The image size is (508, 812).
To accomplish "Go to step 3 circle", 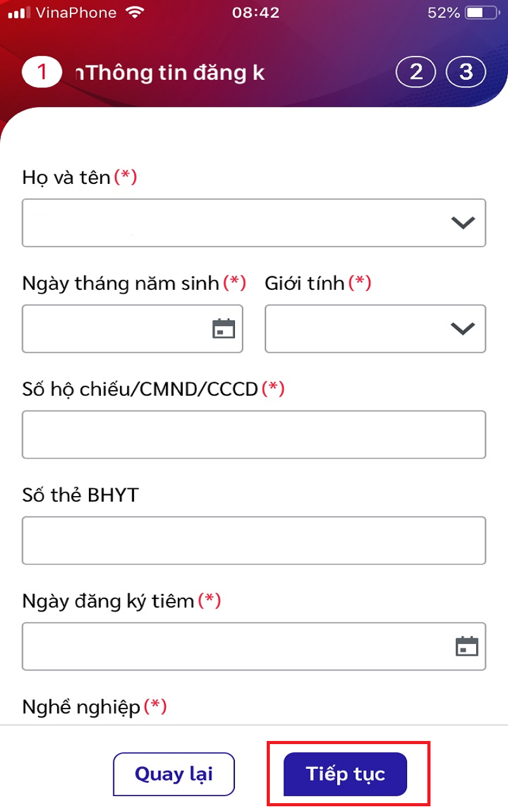I will point(466,72).
